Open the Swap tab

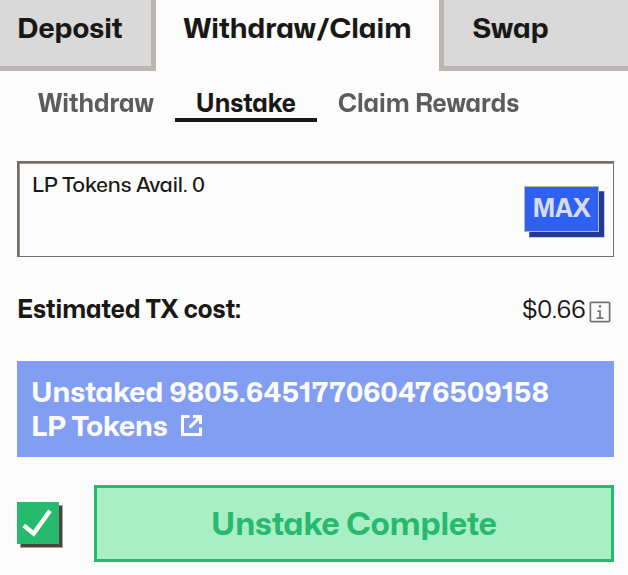click(510, 29)
